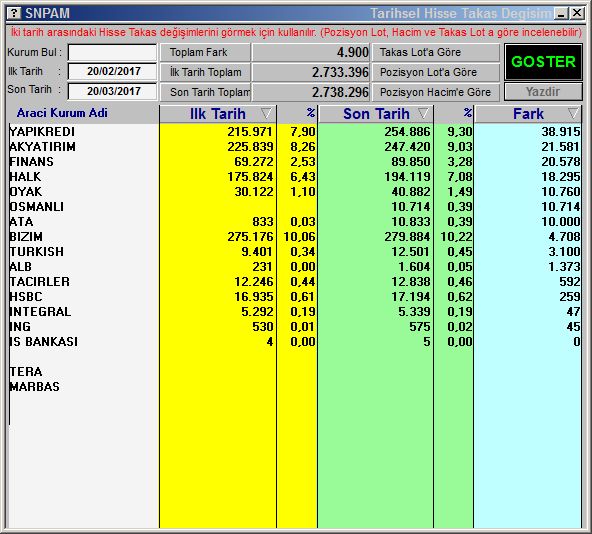This screenshot has width=592, height=534.
Task: Click the help question mark icon
Action: point(14,13)
